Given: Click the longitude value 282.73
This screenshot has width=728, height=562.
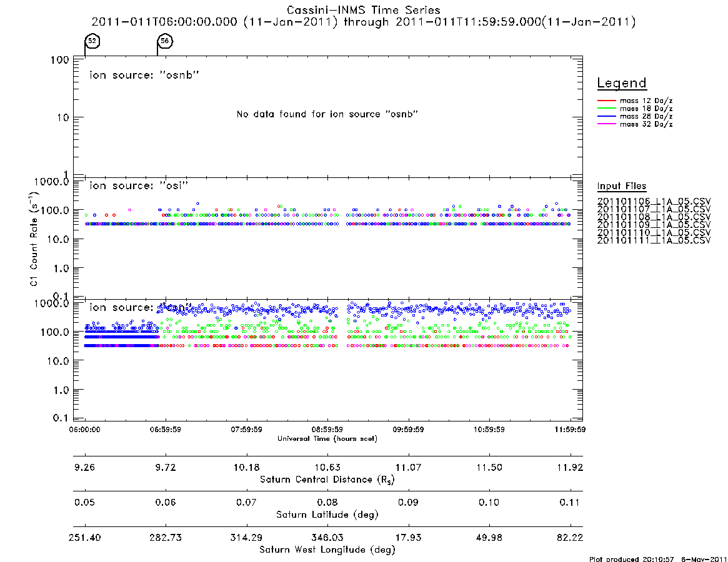Looking at the screenshot, I should coord(166,538).
